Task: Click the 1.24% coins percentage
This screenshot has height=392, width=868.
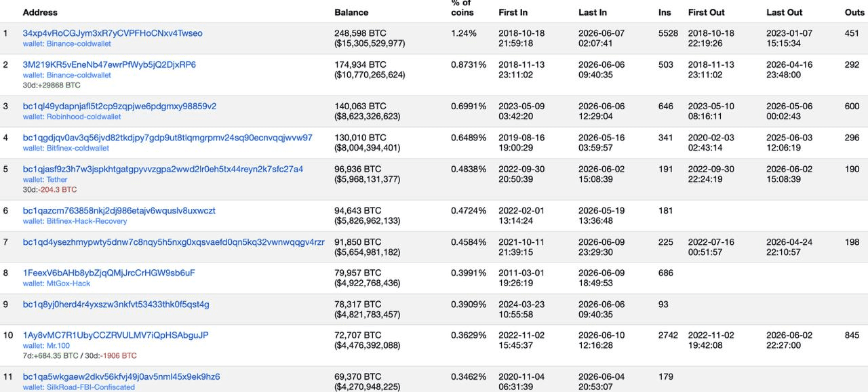Action: [x=464, y=33]
